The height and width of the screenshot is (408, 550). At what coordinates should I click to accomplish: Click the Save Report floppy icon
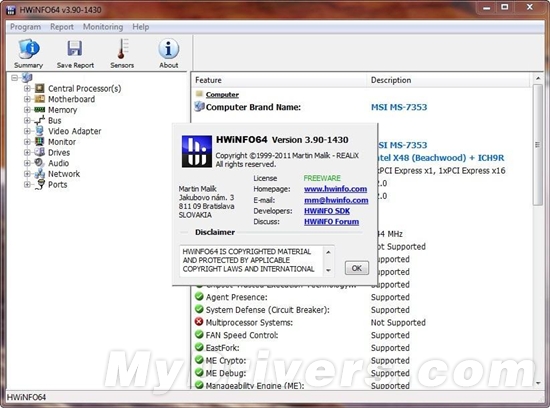[75, 49]
